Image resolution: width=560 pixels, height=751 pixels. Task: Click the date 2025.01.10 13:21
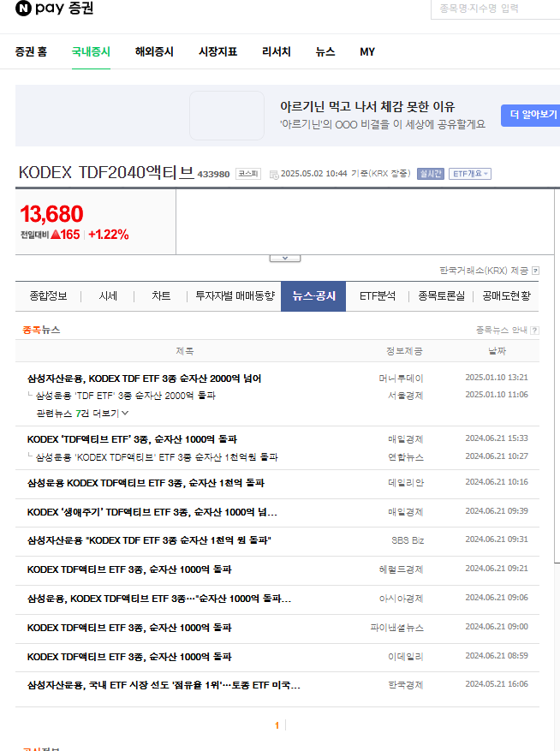tap(497, 378)
